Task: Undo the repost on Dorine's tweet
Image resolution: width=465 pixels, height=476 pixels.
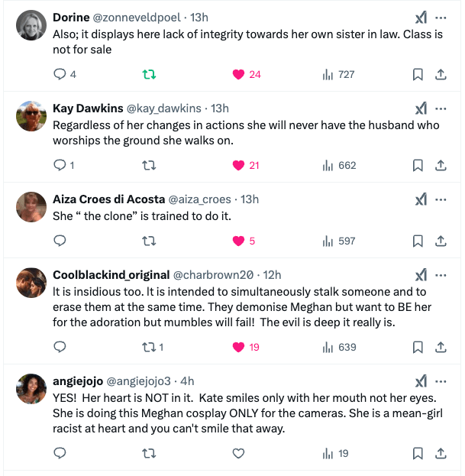Action: 150,74
